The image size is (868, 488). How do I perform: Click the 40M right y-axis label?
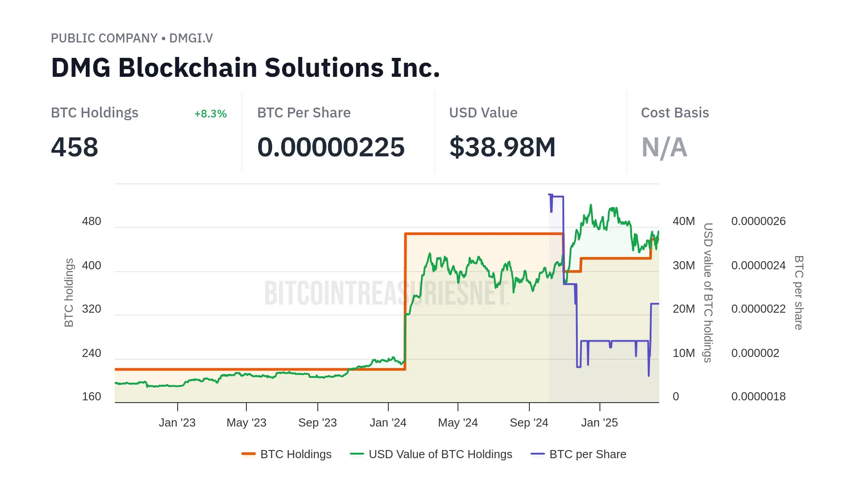click(x=684, y=221)
